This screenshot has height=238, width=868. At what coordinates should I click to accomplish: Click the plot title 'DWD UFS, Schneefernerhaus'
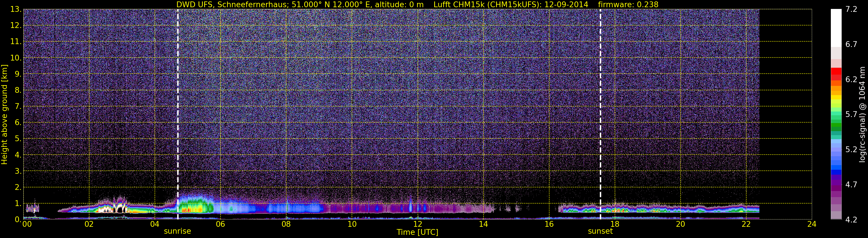232,4
